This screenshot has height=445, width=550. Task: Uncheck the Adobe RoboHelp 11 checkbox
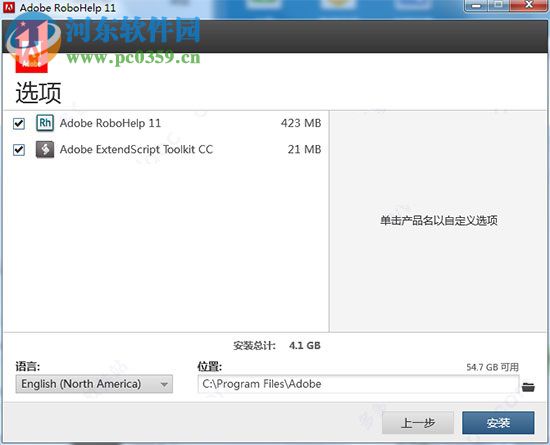[19, 123]
